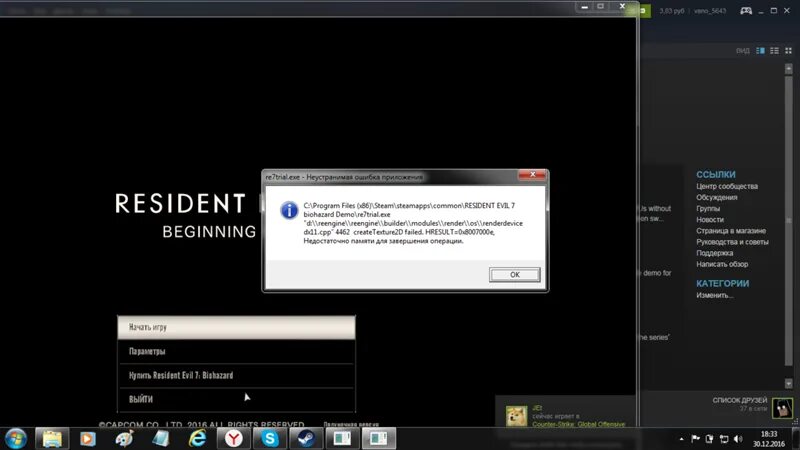Select 'Начать игру' in game menu
This screenshot has width=800, height=450.
[236, 327]
